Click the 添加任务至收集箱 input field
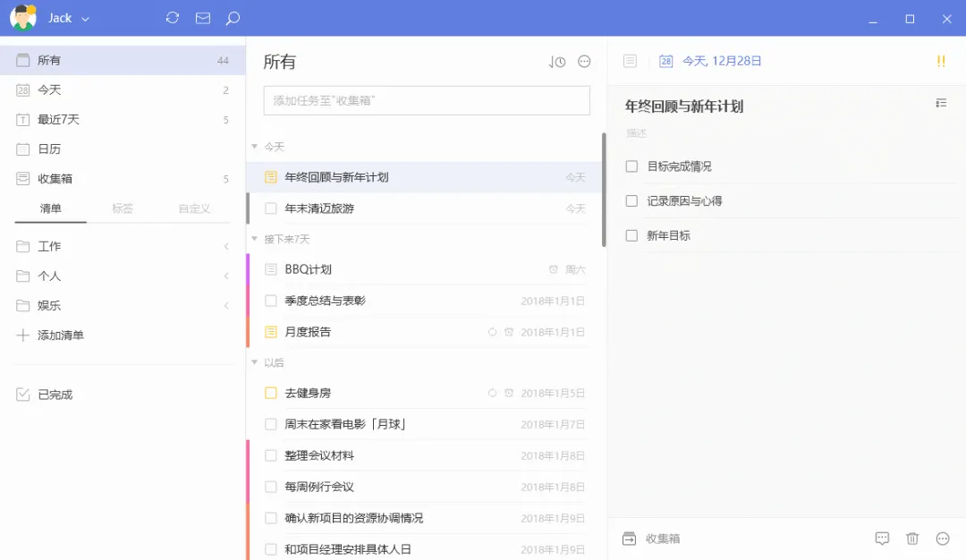 pos(427,100)
